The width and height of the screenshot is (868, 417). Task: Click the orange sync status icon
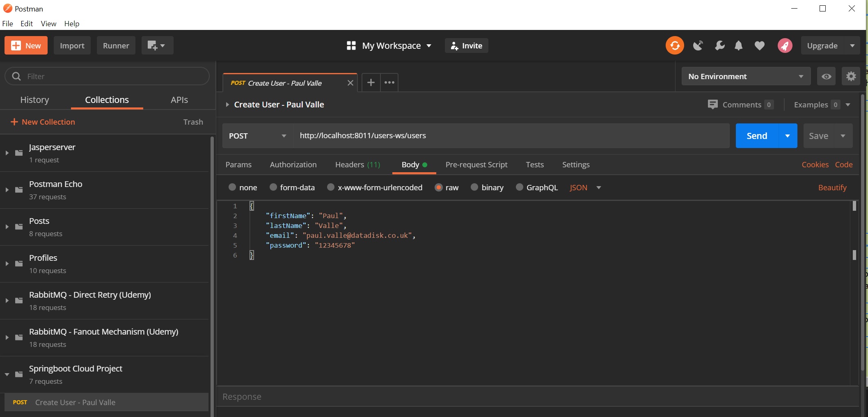pos(675,46)
